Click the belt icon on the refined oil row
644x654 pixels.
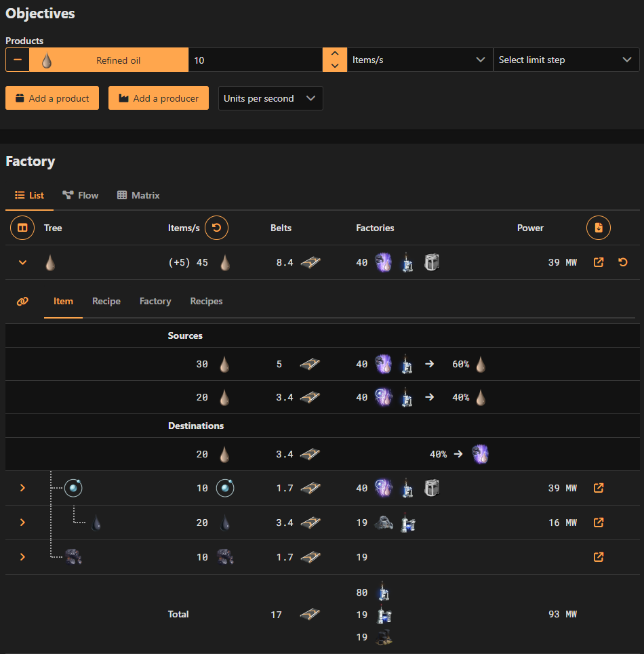pos(310,262)
